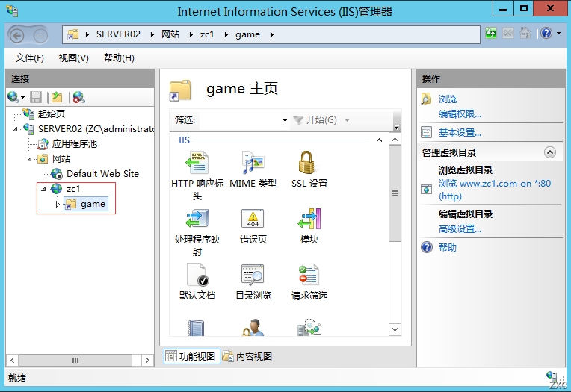Image resolution: width=571 pixels, height=392 pixels.
Task: Click the connections tree scroll left arrow
Action: (x=13, y=361)
